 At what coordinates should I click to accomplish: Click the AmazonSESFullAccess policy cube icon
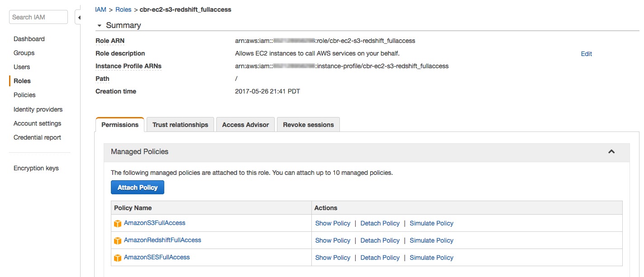[118, 258]
